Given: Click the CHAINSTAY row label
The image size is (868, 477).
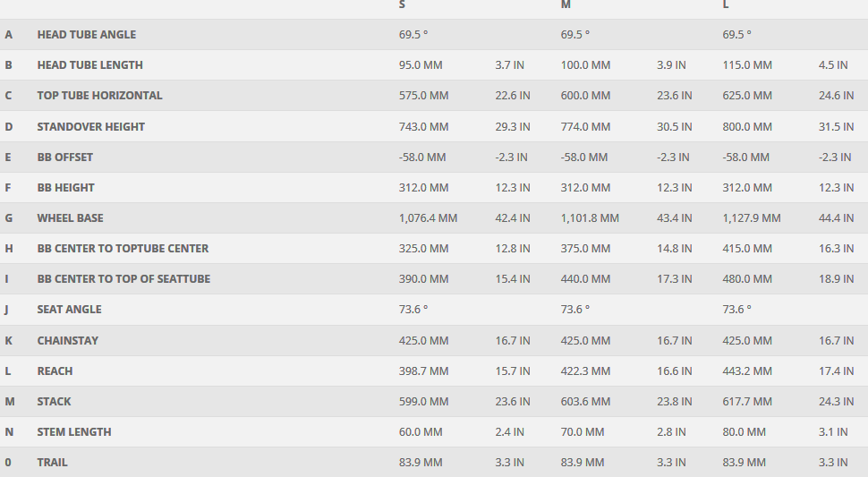Looking at the screenshot, I should (x=68, y=341).
